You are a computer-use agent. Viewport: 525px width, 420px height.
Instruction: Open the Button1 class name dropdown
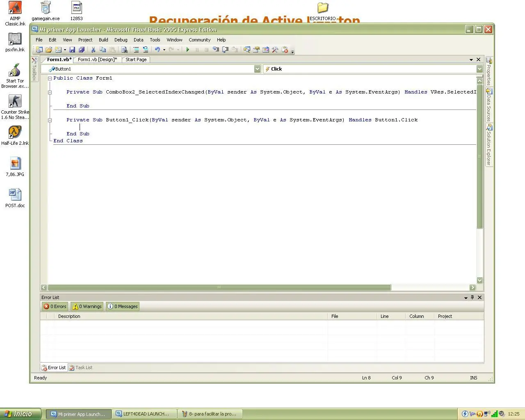click(x=257, y=69)
